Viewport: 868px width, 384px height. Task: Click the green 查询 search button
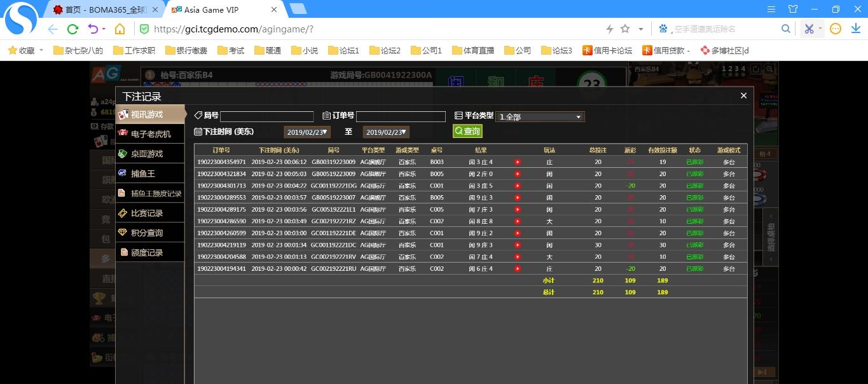click(x=467, y=131)
